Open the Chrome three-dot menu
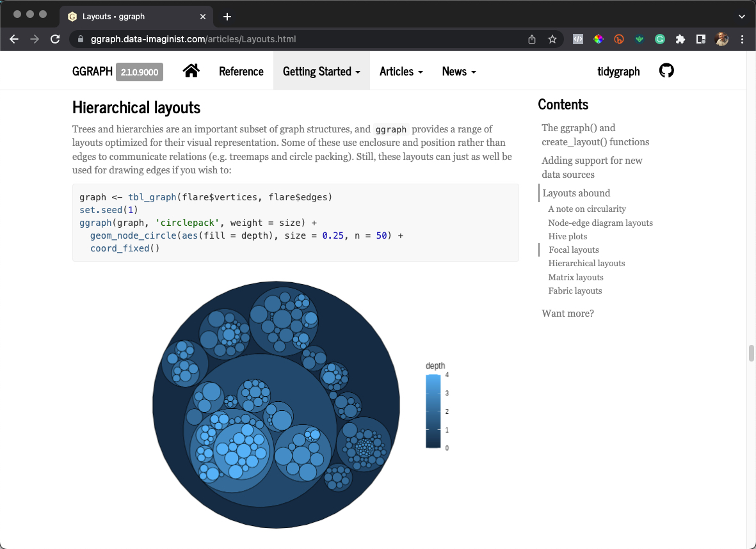 (742, 39)
